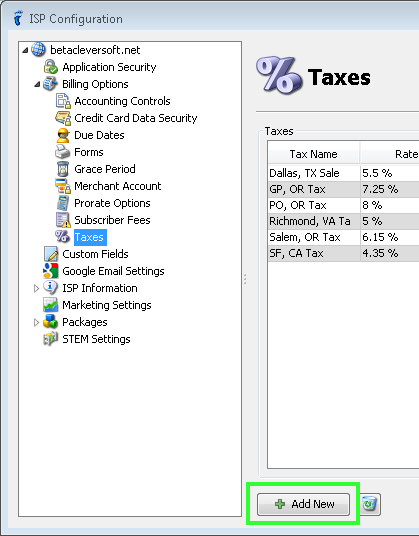
Task: Click the Grace Period hourglass icon
Action: click(63, 169)
